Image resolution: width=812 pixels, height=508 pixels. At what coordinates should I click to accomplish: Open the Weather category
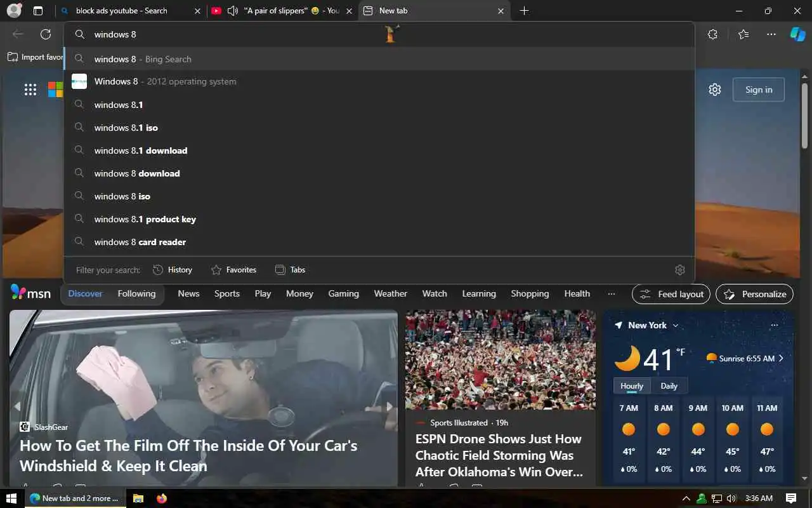point(390,293)
